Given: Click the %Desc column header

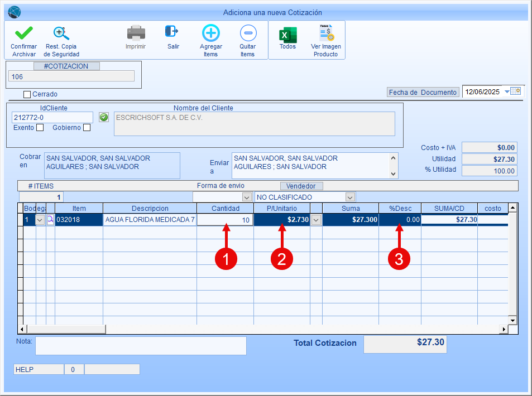Looking at the screenshot, I should point(400,208).
